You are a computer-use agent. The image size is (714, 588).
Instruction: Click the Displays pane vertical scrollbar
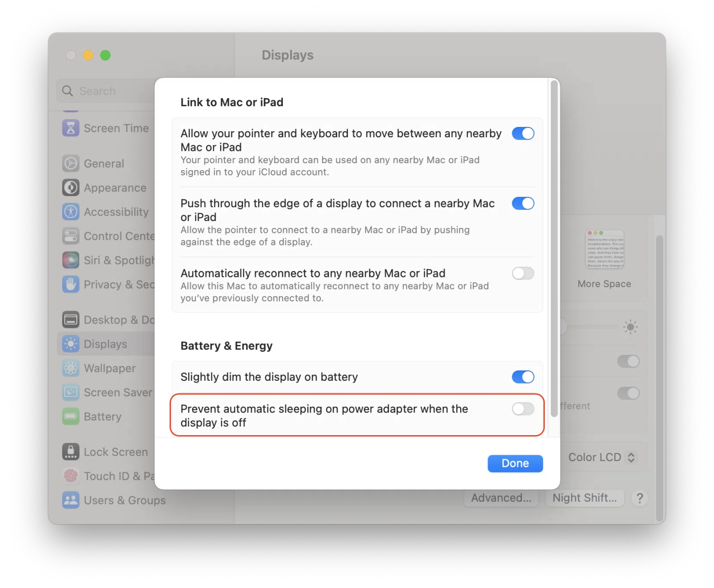[x=660, y=378]
